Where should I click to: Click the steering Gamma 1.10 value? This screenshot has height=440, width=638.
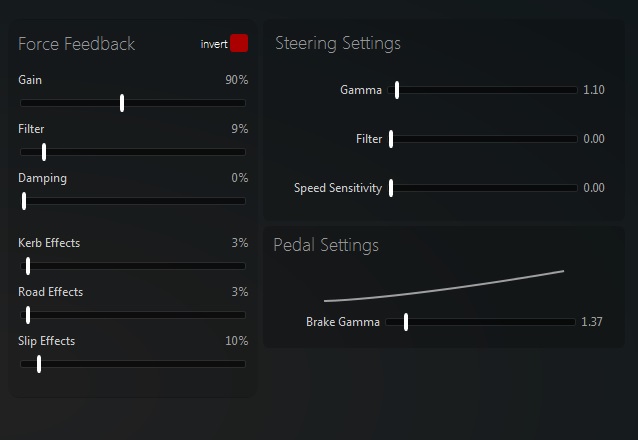click(593, 90)
